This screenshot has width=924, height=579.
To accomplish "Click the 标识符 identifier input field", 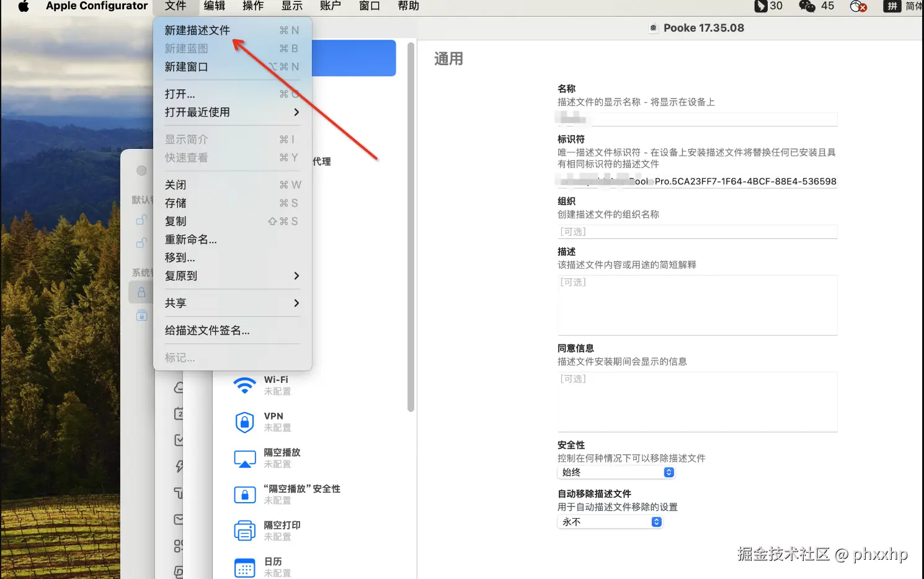I will point(697,181).
